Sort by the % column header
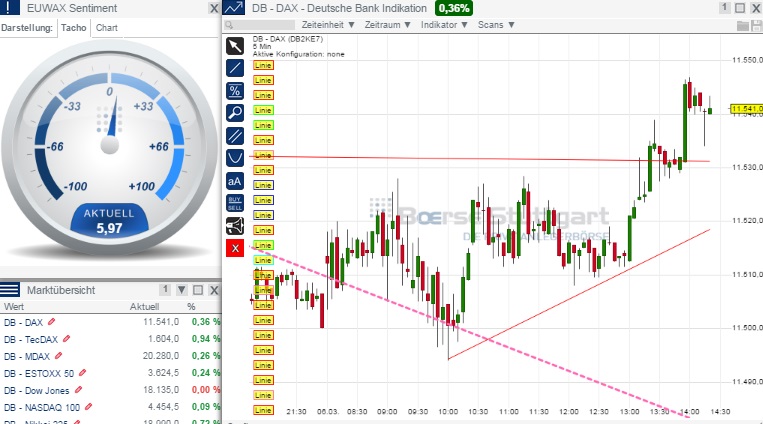 pos(191,307)
